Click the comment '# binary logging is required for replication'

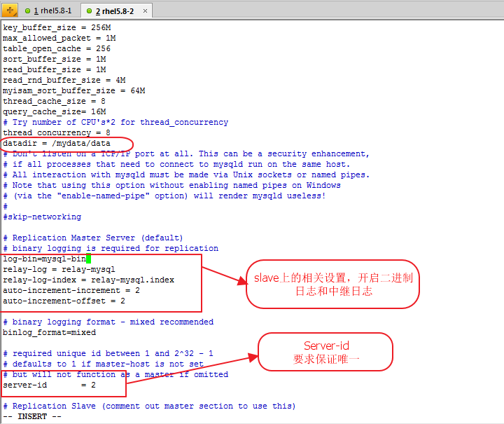point(111,249)
